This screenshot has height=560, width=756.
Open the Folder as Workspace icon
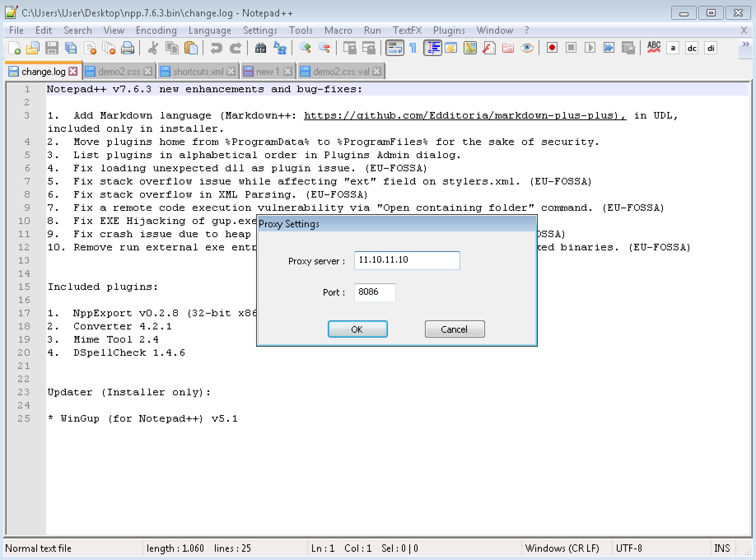pyautogui.click(x=508, y=48)
